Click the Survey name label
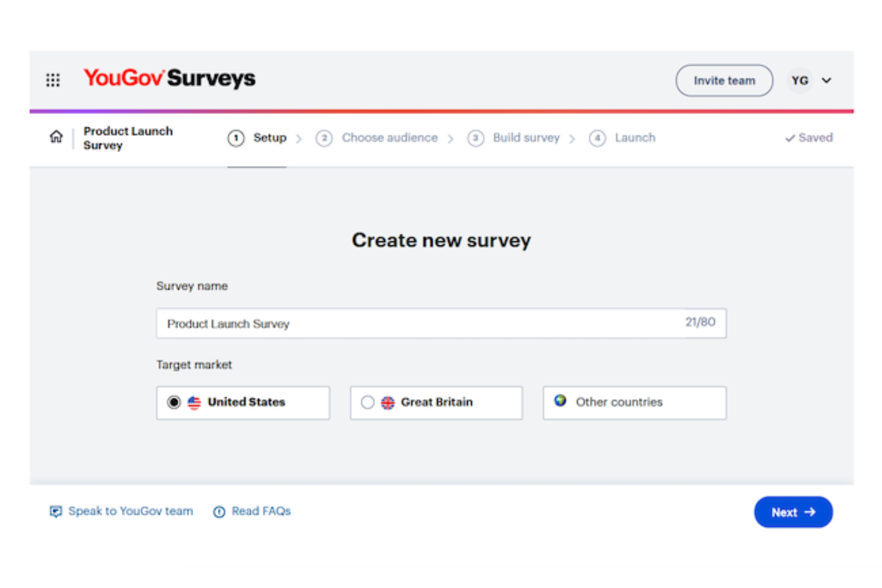Image resolution: width=882 pixels, height=588 pixels. tap(192, 286)
